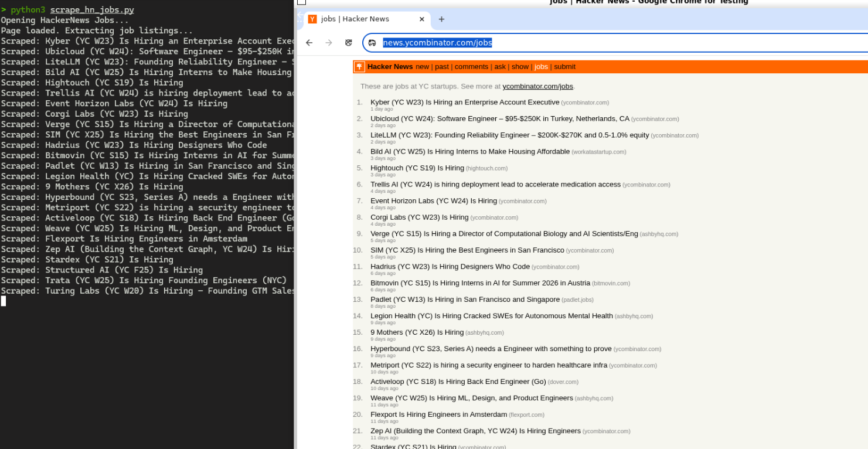Click 'Scraped: Structured AI' line in terminal

tap(102, 270)
